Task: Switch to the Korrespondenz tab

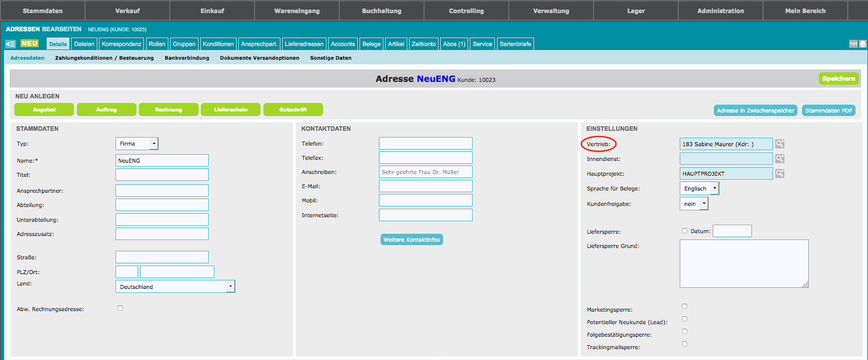Action: click(122, 44)
